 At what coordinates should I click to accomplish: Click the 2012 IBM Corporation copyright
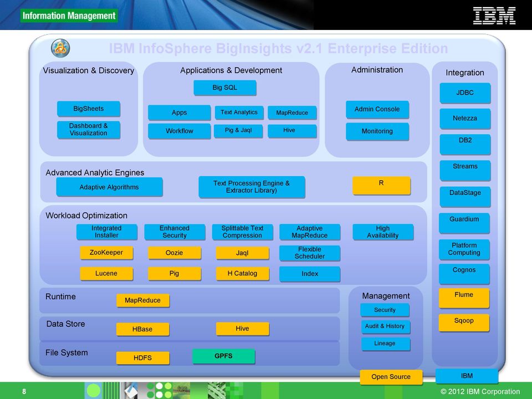coord(480,392)
